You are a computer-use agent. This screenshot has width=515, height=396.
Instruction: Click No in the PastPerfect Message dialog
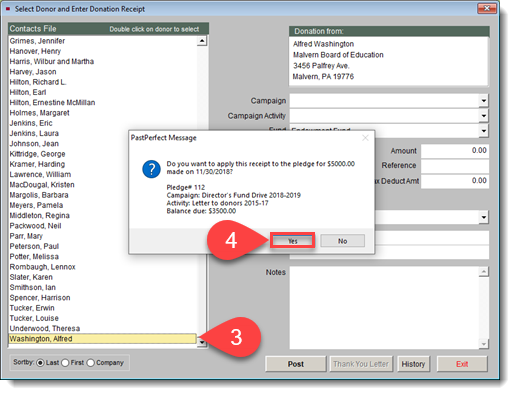point(342,241)
